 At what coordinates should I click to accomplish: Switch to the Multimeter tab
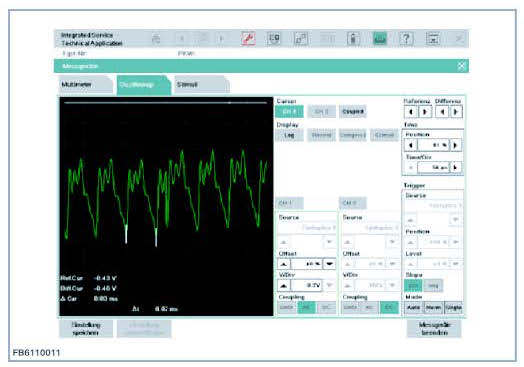(x=84, y=85)
